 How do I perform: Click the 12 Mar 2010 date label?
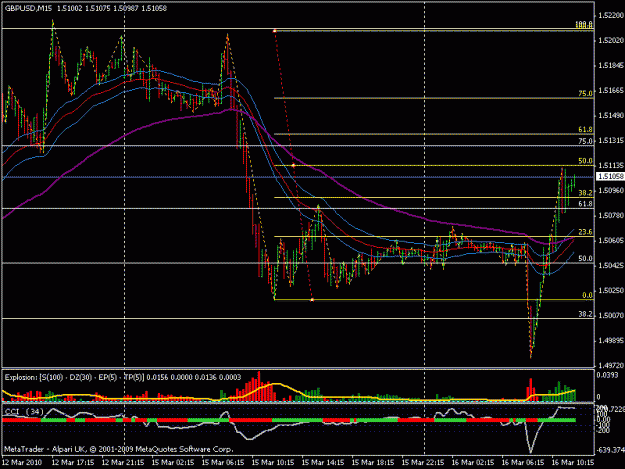(x=22, y=463)
